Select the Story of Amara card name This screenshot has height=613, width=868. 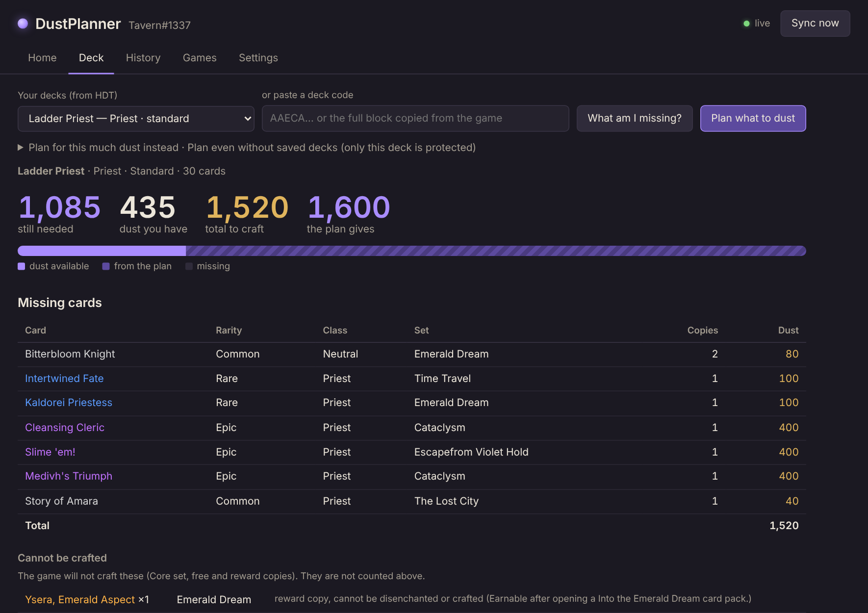(x=61, y=501)
